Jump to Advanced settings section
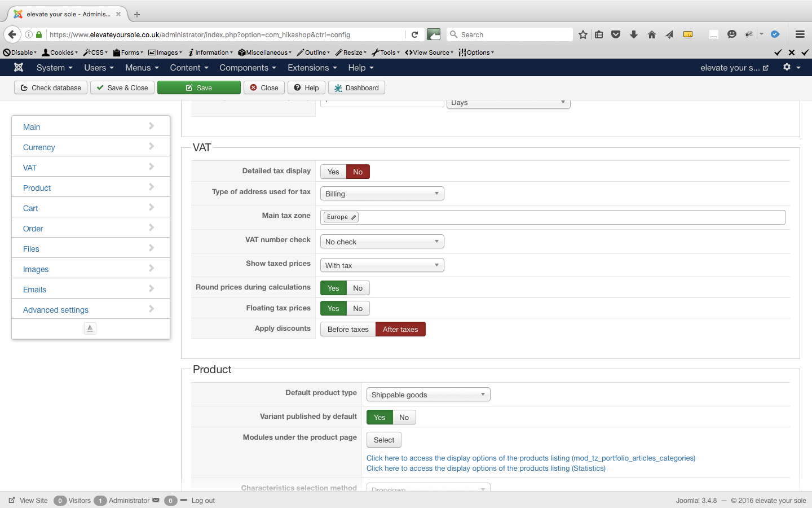This screenshot has height=508, width=812. 91,310
